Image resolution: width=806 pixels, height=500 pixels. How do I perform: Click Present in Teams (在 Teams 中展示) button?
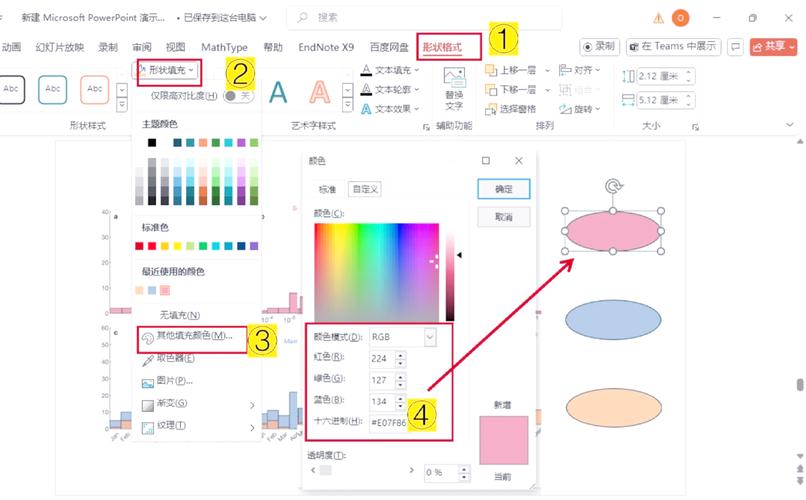coord(673,47)
